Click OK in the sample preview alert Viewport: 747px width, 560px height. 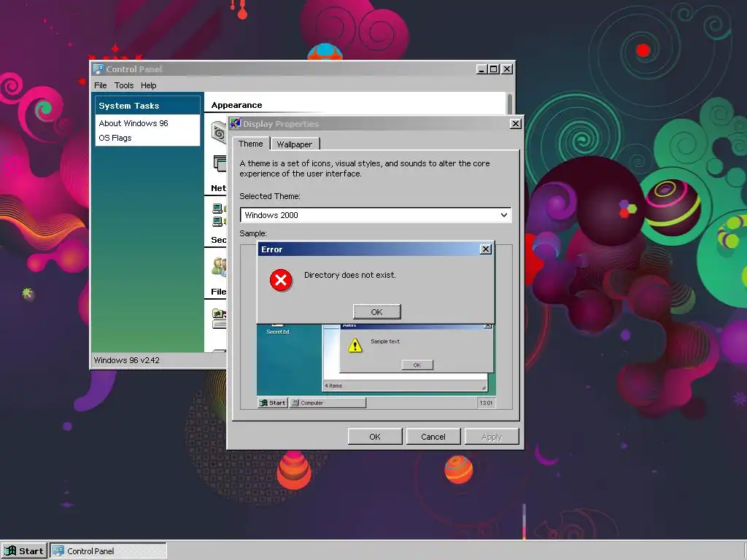pos(417,365)
